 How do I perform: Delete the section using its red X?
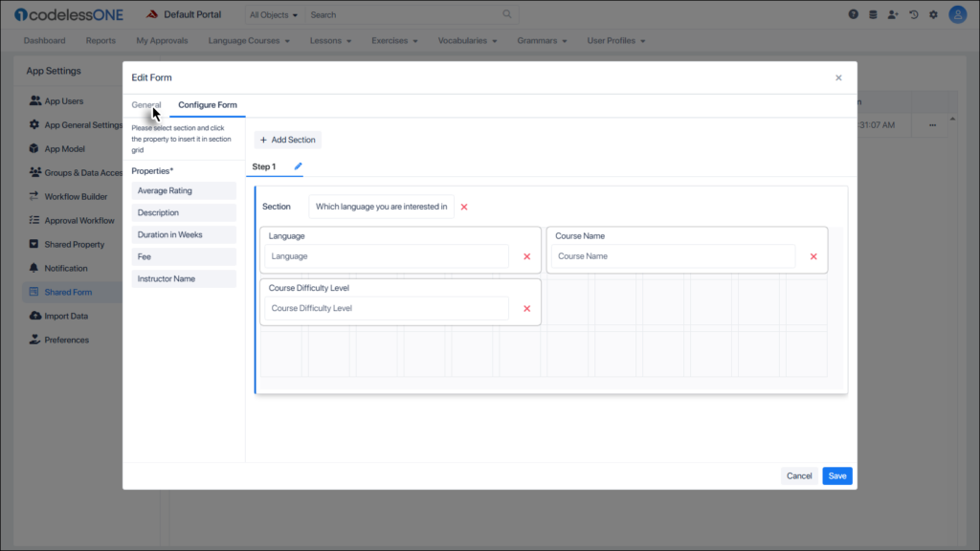464,207
